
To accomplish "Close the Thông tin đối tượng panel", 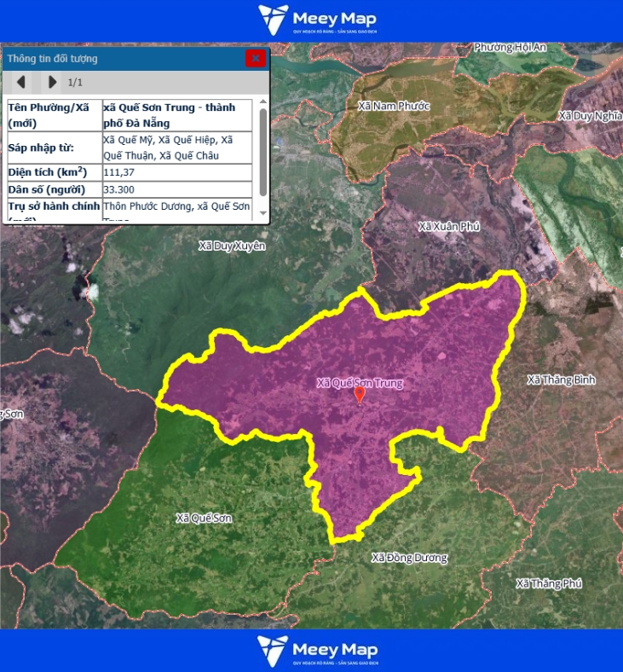I will [x=255, y=58].
